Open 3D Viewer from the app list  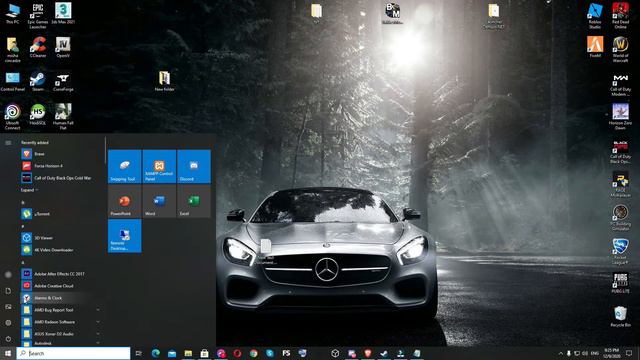[61, 238]
